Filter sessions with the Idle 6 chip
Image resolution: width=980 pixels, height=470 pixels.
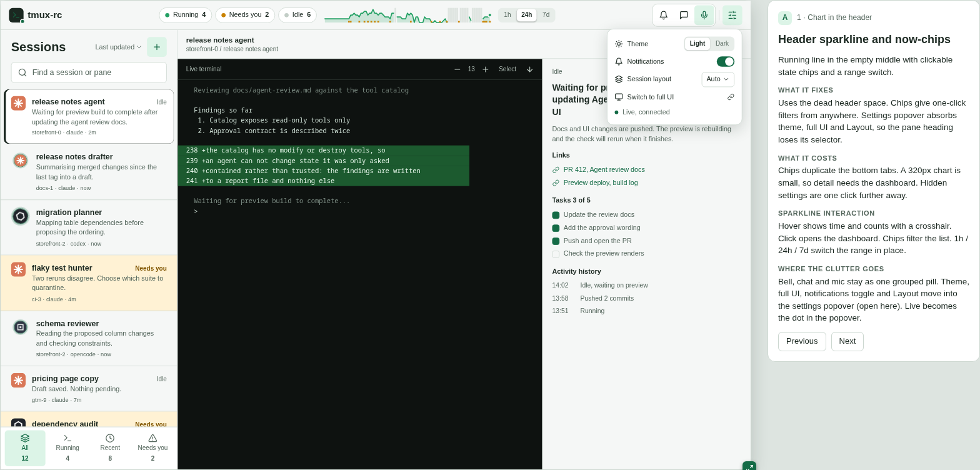tap(297, 15)
